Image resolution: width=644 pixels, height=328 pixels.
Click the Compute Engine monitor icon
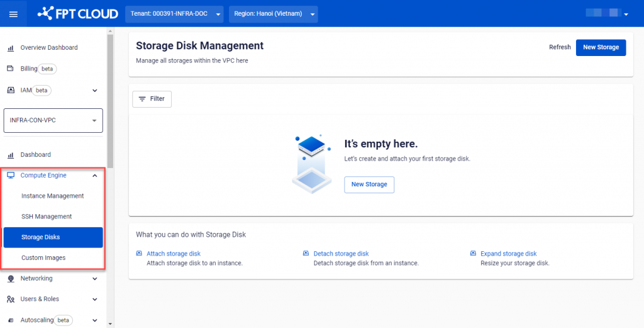[x=11, y=176]
